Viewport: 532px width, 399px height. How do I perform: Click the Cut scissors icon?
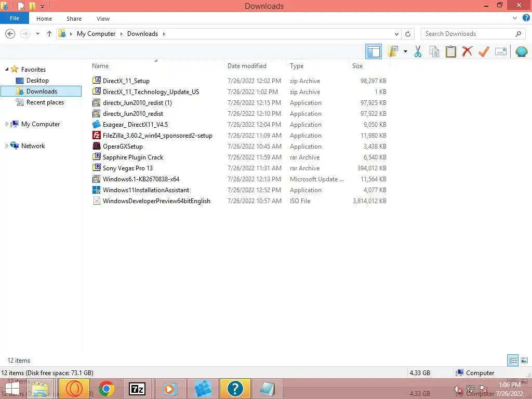(x=418, y=51)
